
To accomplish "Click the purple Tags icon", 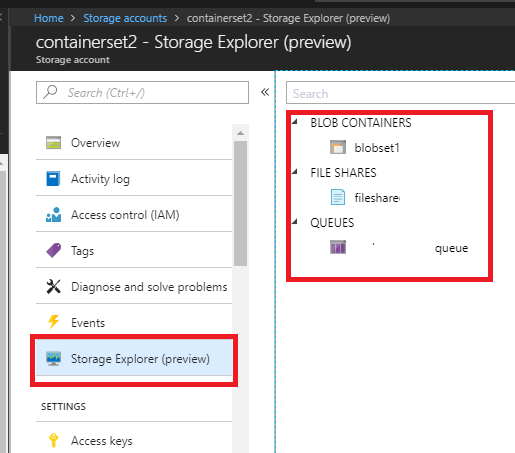I will click(x=53, y=250).
